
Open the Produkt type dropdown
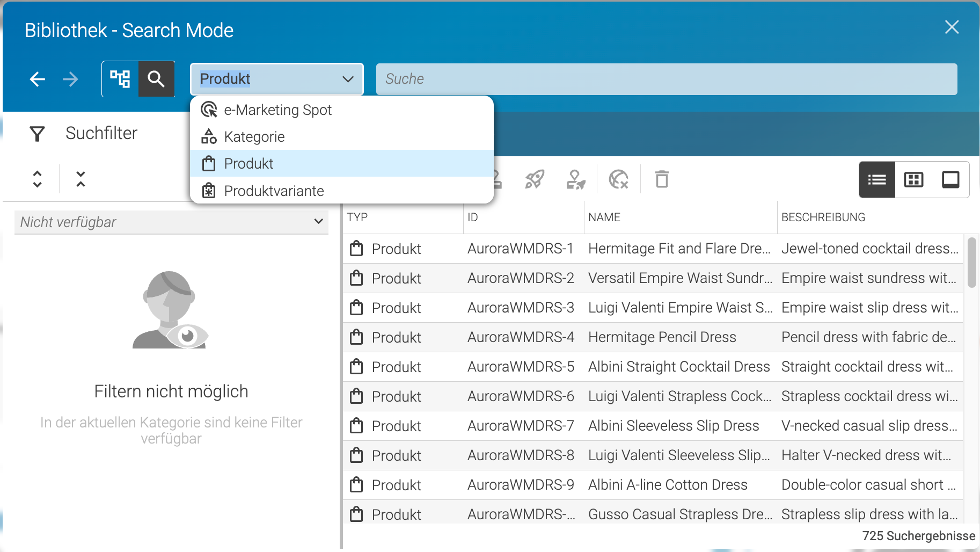(277, 79)
